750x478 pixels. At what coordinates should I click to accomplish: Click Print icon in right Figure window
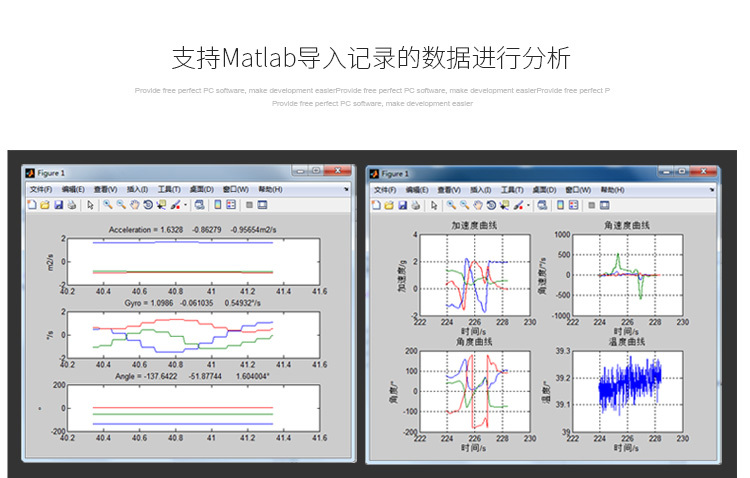click(413, 205)
